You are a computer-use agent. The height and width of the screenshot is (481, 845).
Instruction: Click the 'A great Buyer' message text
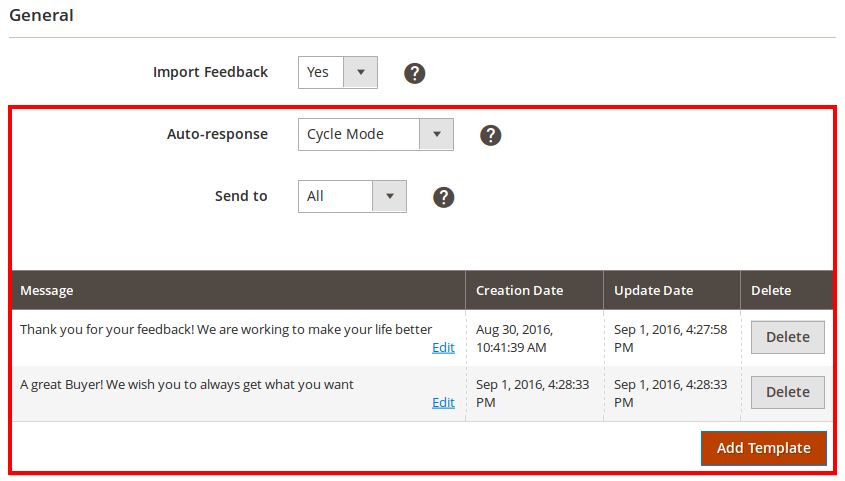tap(187, 385)
